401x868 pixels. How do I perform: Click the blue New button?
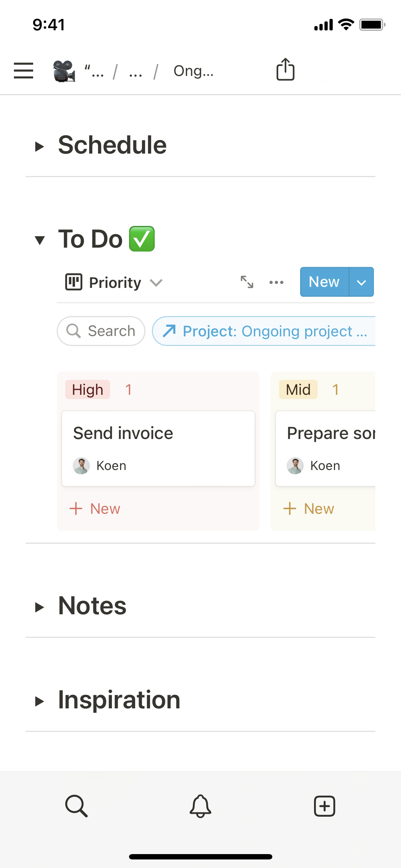[324, 282]
